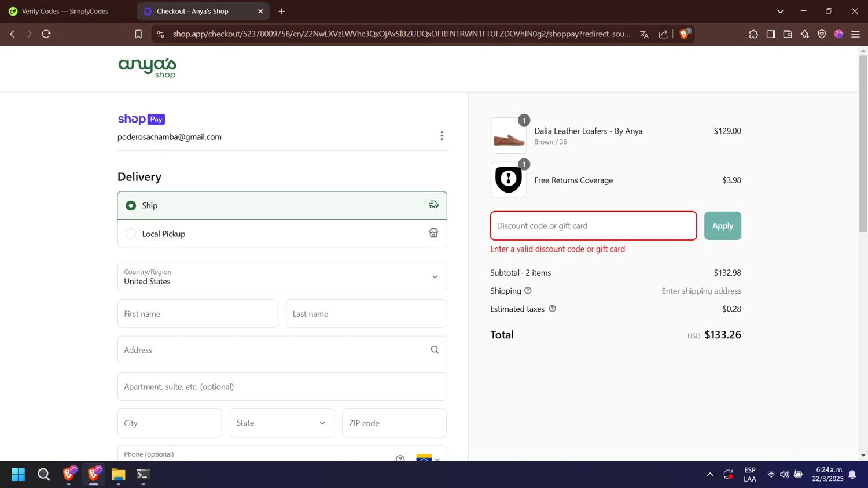Screen dimensions: 868x488
Task: Go back with browser back arrow
Action: click(12, 34)
